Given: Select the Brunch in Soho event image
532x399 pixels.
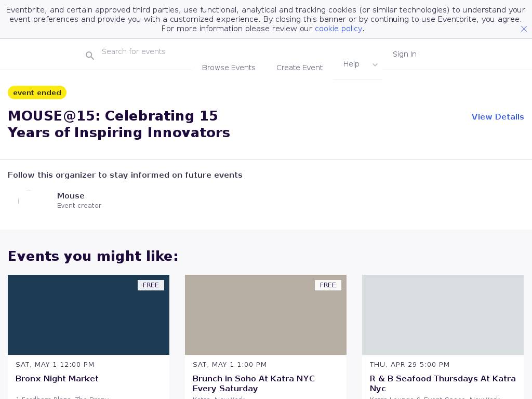Looking at the screenshot, I should coord(265,315).
